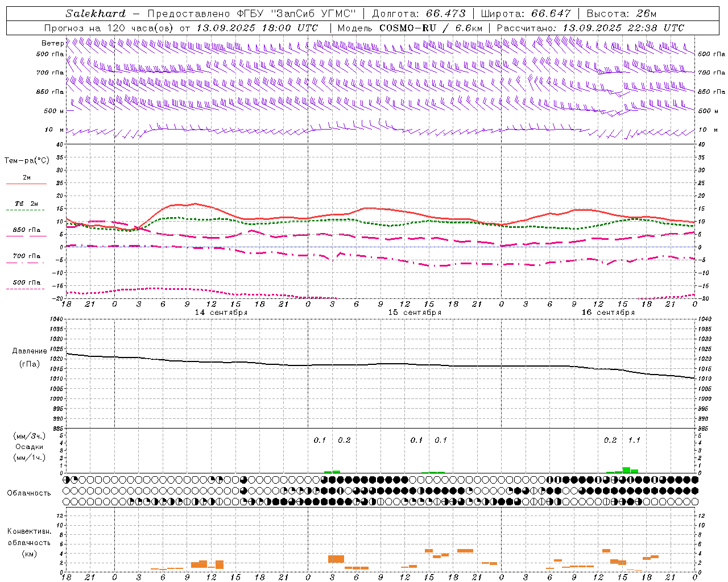Click the Широта: 66.647 value
The height and width of the screenshot is (582, 728).
pos(526,14)
